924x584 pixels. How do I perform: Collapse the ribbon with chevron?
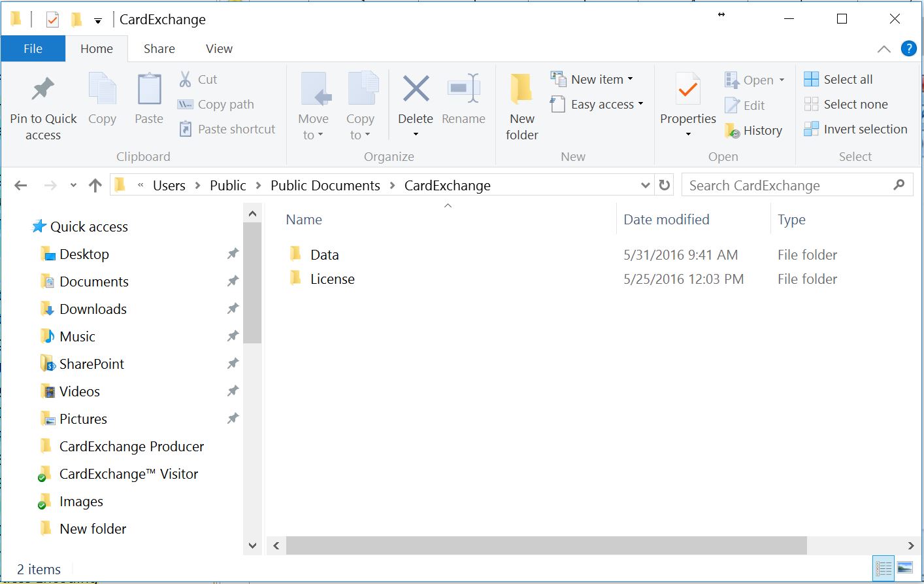click(883, 49)
